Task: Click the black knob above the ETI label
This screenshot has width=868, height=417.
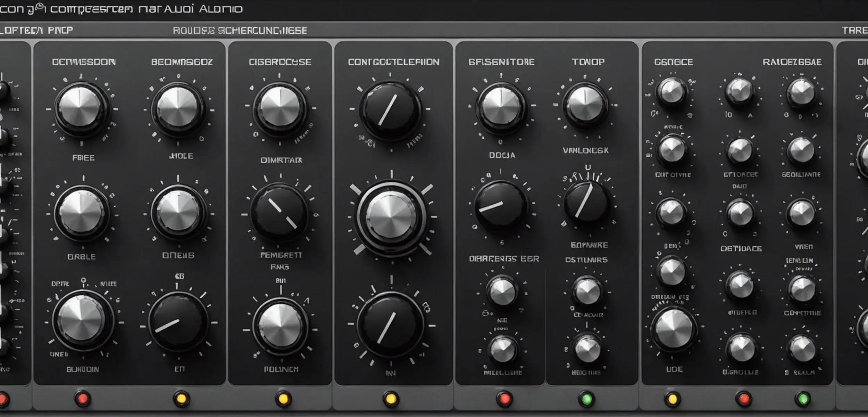Action: 178,321
